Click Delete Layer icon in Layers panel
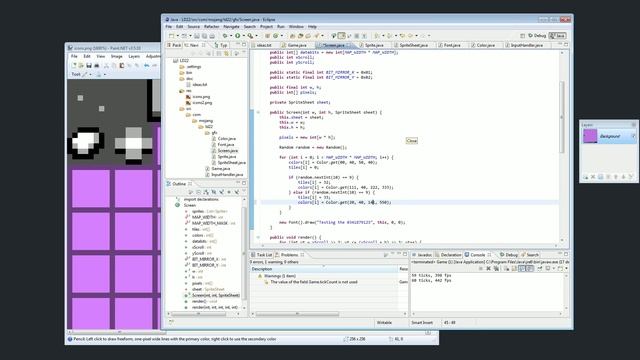The height and width of the screenshot is (360, 640). coord(593,177)
